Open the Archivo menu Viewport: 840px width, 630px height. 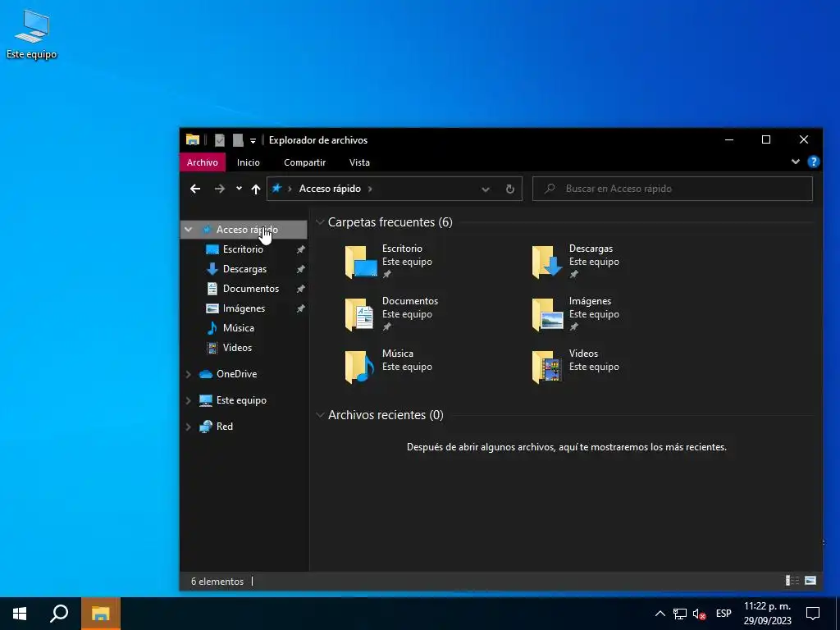(x=203, y=162)
